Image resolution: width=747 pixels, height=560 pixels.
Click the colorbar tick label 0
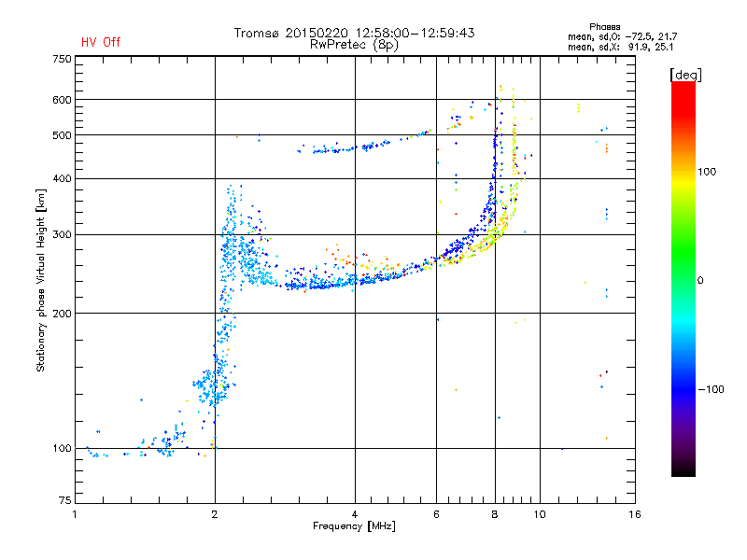coord(700,281)
